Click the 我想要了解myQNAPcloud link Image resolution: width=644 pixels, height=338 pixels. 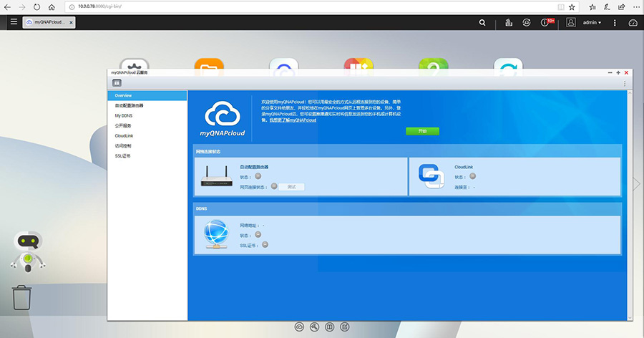click(x=292, y=120)
